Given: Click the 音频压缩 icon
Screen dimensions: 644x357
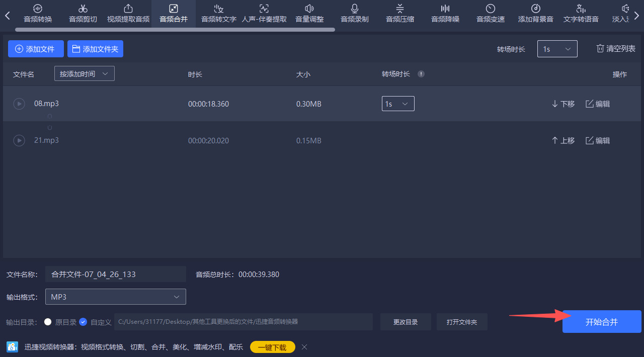Looking at the screenshot, I should pos(400,9).
